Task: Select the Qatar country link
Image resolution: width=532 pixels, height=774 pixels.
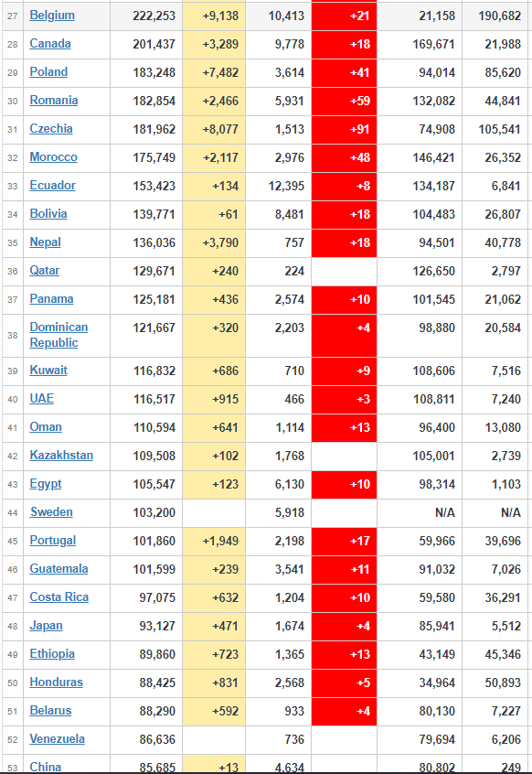Action: tap(45, 271)
